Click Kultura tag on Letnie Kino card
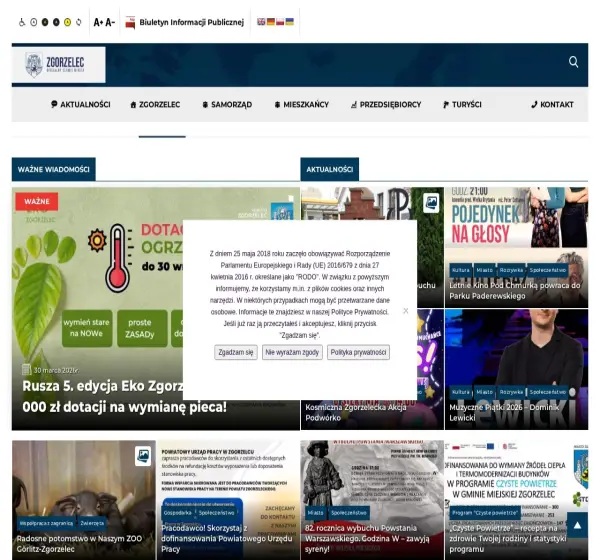 [460, 270]
